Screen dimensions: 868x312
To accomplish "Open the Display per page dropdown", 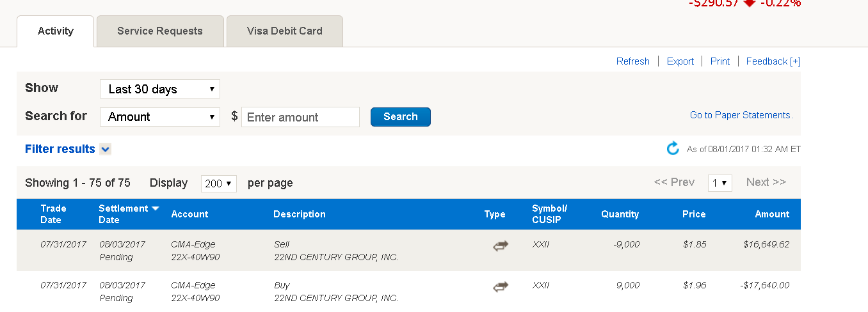I will tap(218, 183).
